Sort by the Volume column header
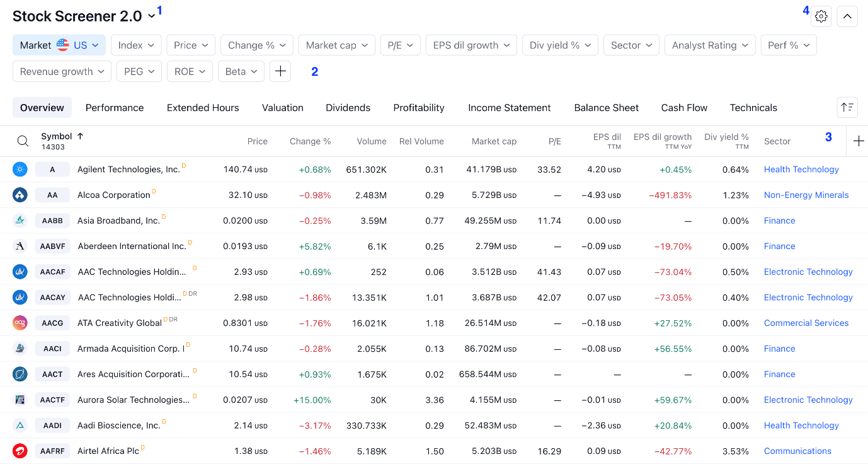 pyautogui.click(x=372, y=141)
